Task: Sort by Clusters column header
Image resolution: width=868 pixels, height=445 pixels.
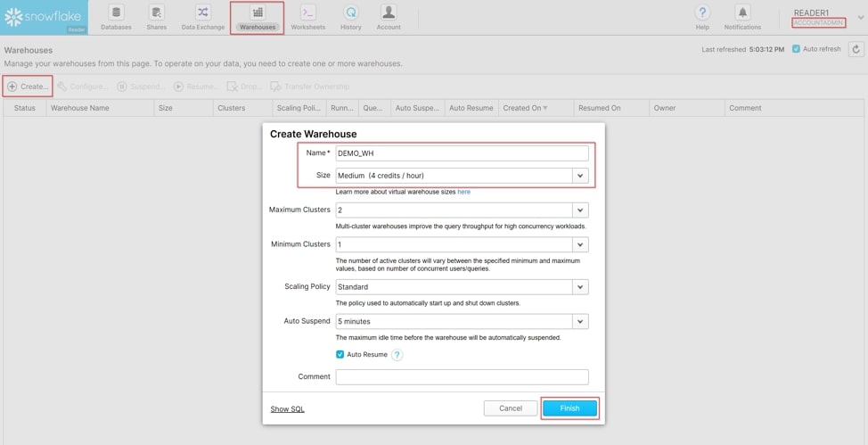Action: [242, 108]
